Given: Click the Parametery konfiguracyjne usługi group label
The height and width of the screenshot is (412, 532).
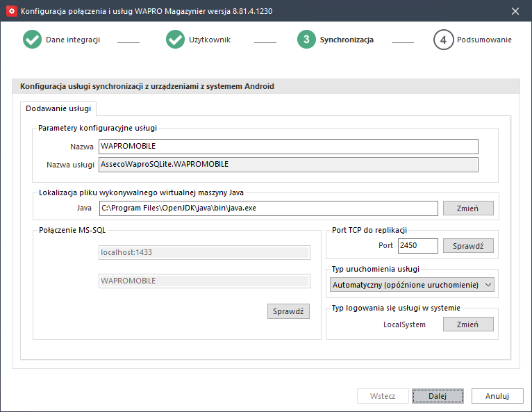Looking at the screenshot, I should tap(97, 128).
